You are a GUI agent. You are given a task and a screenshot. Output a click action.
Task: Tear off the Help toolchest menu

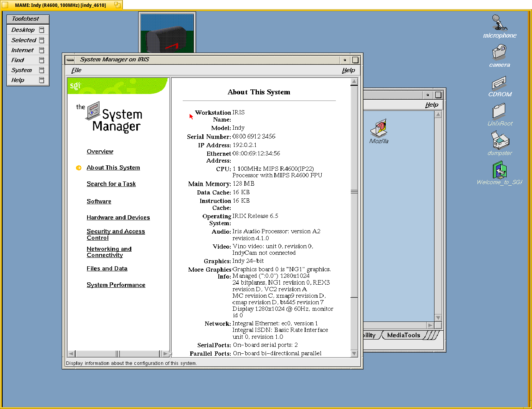(x=42, y=80)
